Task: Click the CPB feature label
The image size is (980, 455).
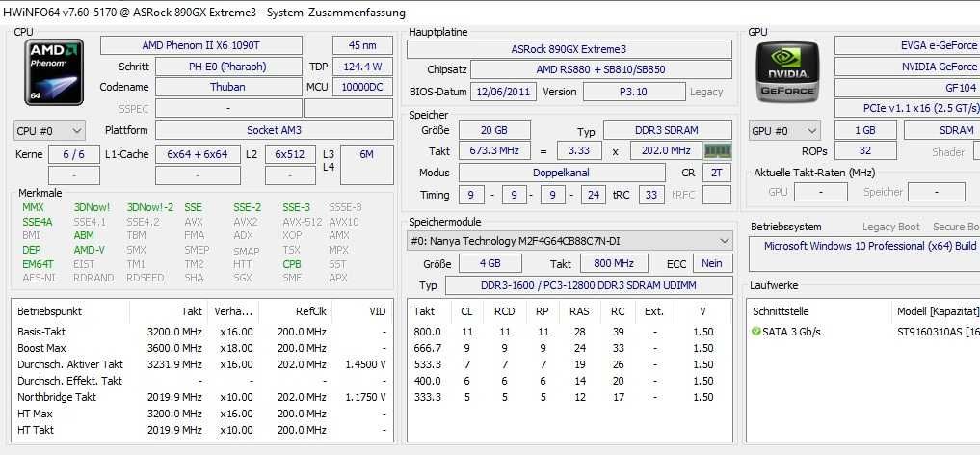Action: coord(292,264)
